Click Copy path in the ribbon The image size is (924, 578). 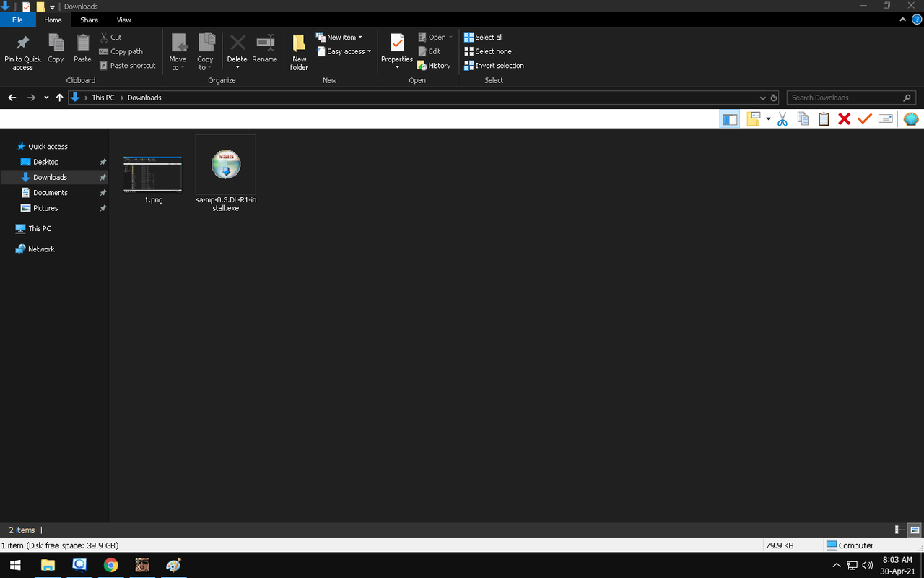(x=121, y=51)
